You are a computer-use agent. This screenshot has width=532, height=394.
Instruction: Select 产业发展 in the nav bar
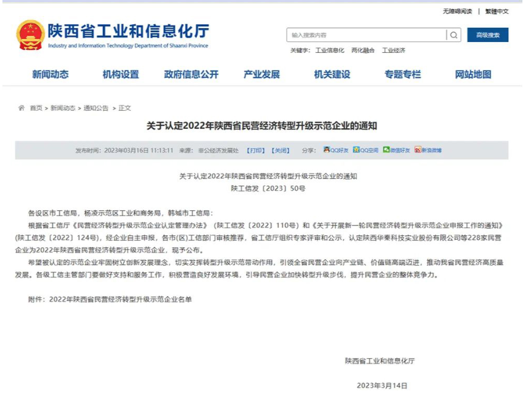point(262,75)
